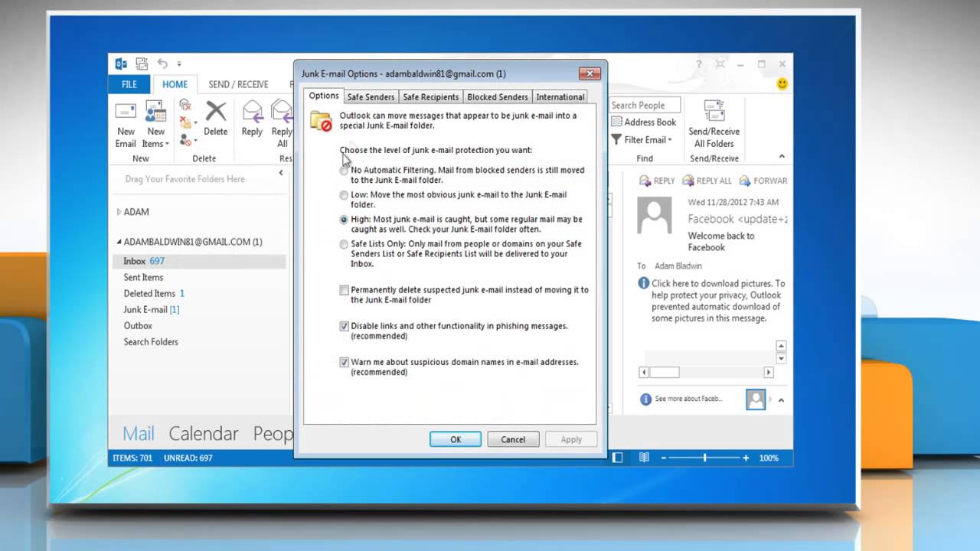Select No Automatic Filtering radio option
Image resolution: width=980 pixels, height=551 pixels.
click(344, 171)
